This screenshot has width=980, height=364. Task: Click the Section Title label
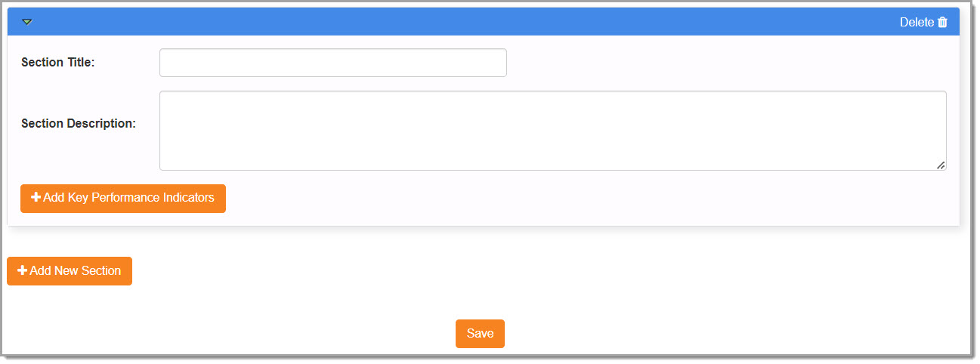[58, 63]
